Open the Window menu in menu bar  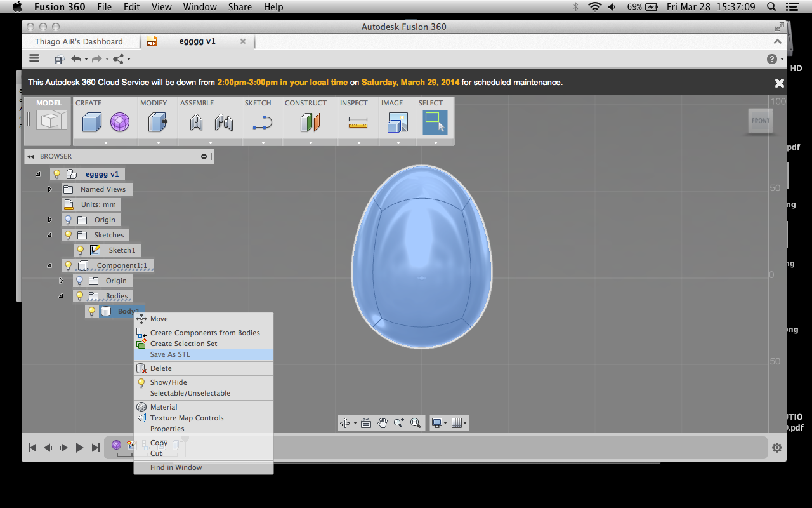pyautogui.click(x=200, y=7)
